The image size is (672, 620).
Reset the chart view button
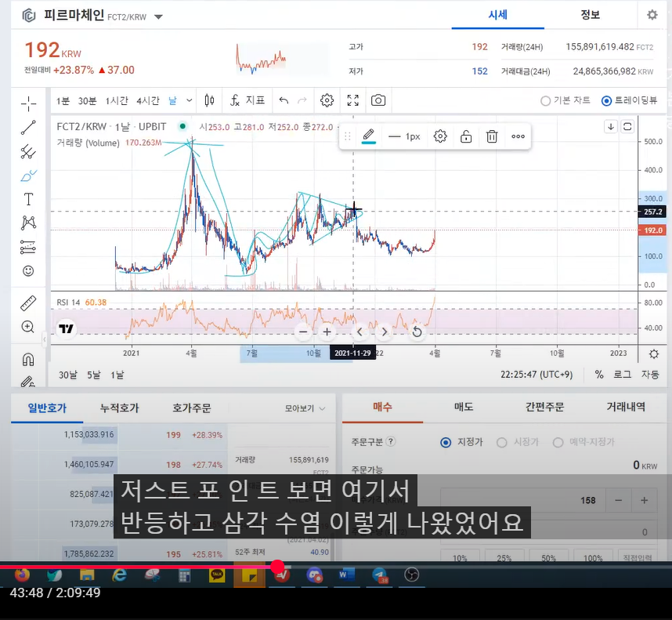pos(417,332)
